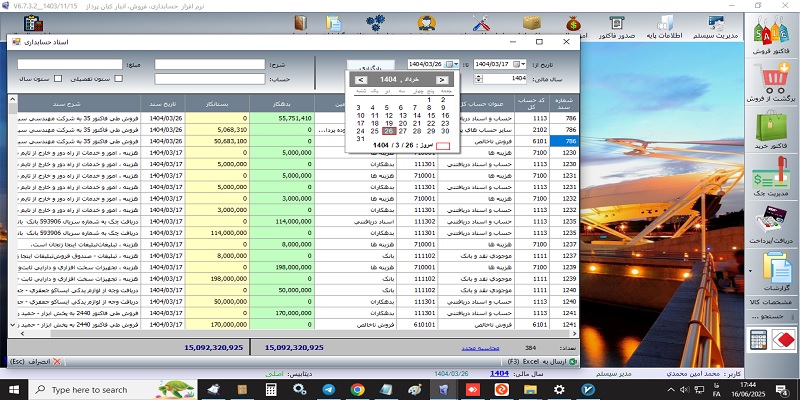
Task: Click vertical scrollbar down arrow in grid
Action: coord(12,324)
